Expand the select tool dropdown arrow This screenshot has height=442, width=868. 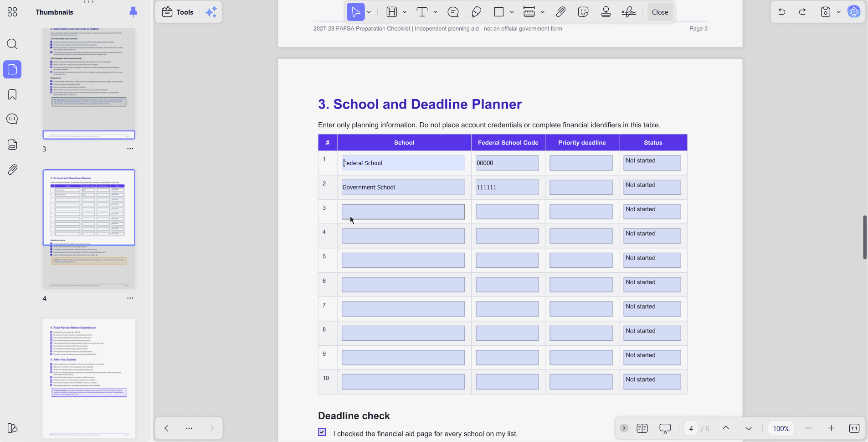(369, 12)
